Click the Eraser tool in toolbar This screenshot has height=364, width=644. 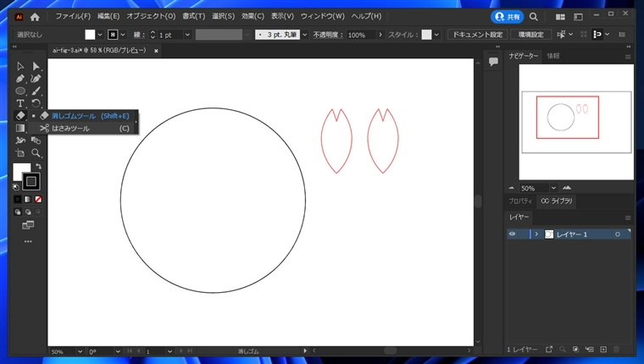coord(20,116)
